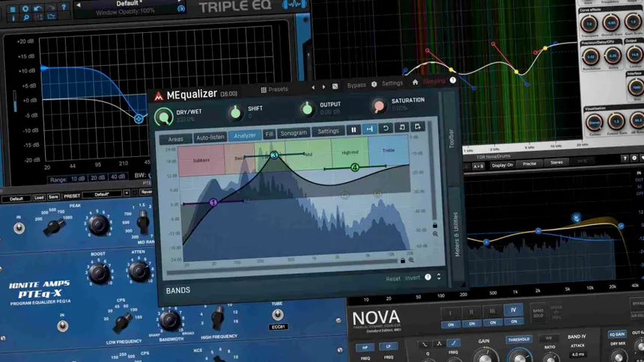Click A>B button in TDR Nova
644x362 pixels.
(479, 166)
